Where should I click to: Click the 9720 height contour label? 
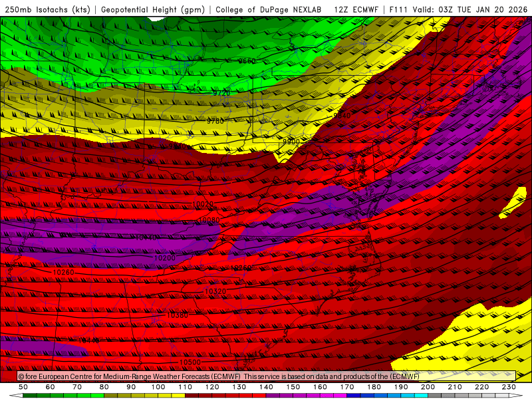pos(221,92)
